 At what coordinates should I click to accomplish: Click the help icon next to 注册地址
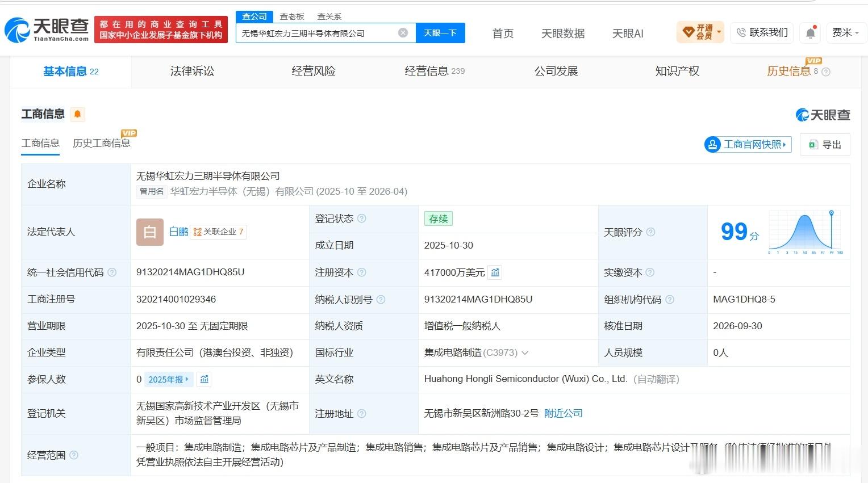(x=362, y=414)
